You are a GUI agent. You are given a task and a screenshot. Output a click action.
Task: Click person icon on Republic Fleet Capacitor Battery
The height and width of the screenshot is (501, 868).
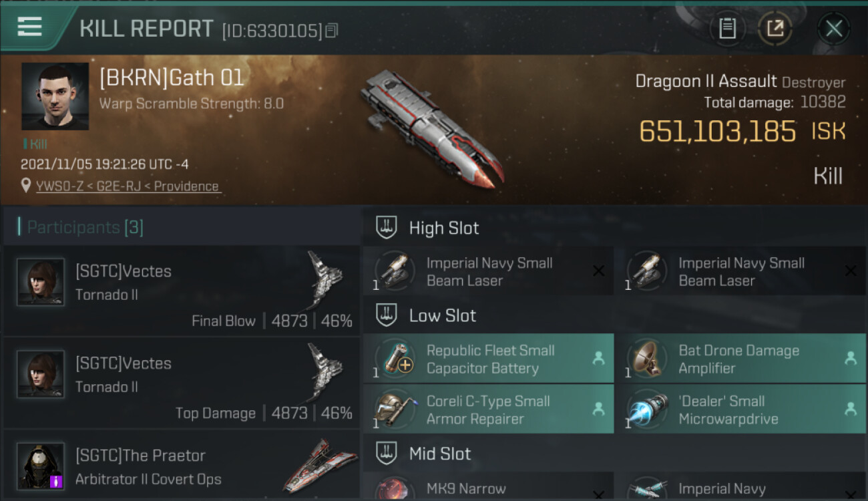598,358
